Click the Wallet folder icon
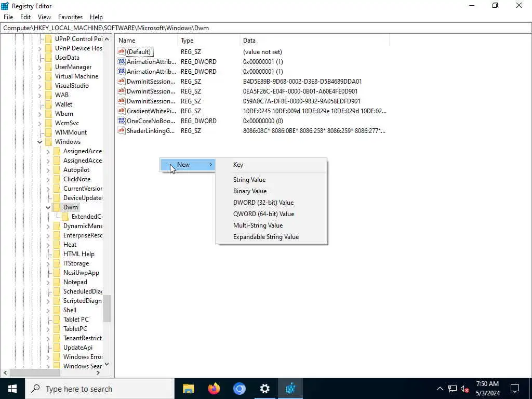Screen dimensions: 532x399 coord(48,104)
